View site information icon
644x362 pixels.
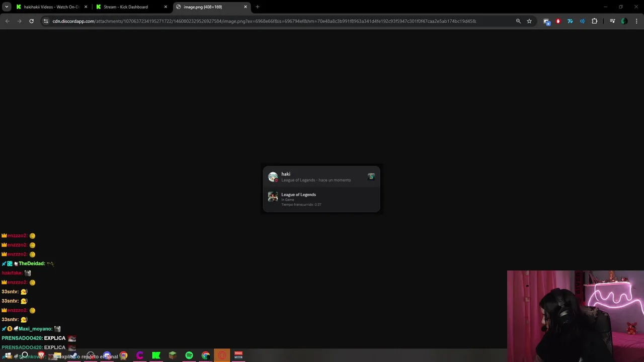pos(46,21)
